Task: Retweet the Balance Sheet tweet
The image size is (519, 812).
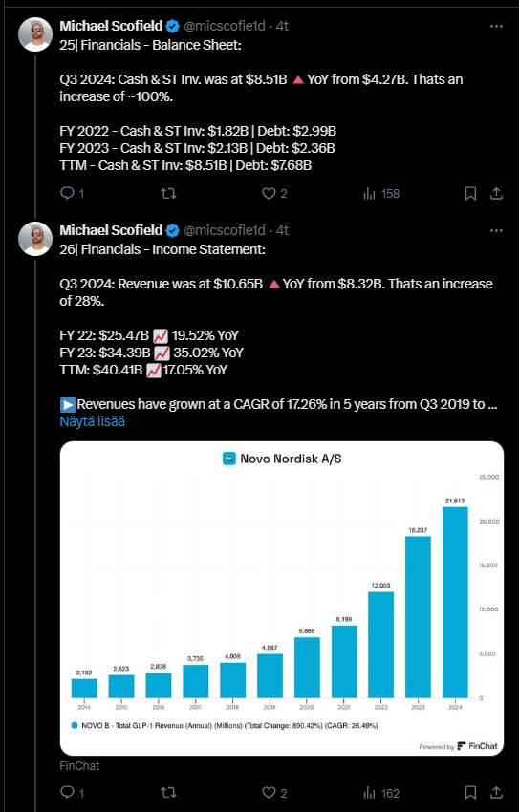Action: (168, 194)
